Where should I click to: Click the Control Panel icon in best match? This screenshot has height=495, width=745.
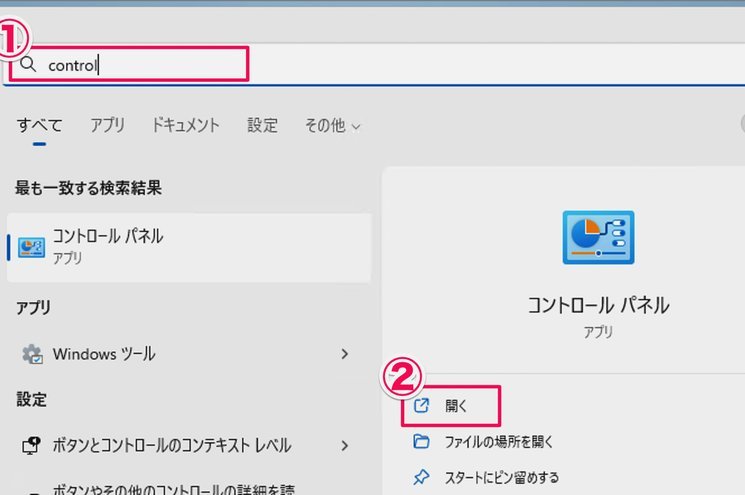[31, 248]
